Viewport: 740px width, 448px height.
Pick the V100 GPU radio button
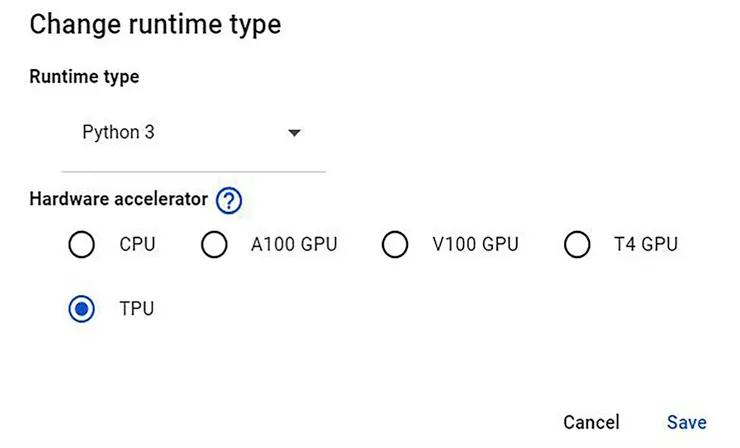click(395, 245)
